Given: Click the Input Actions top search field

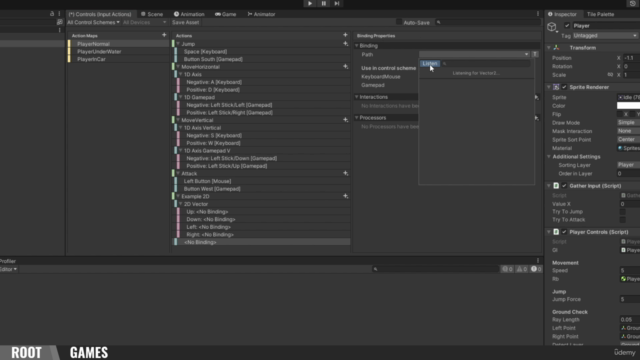Looking at the screenshot, I should (x=488, y=22).
